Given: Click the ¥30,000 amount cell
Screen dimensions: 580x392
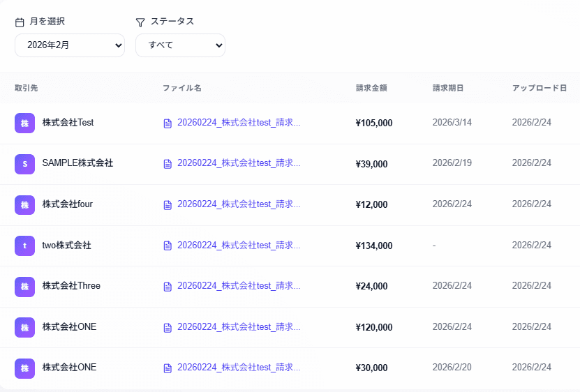Looking at the screenshot, I should (x=371, y=368).
